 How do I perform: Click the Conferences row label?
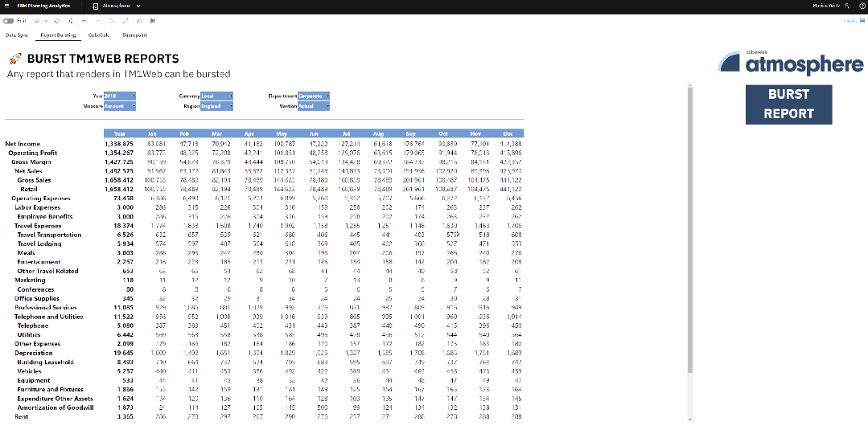click(35, 289)
